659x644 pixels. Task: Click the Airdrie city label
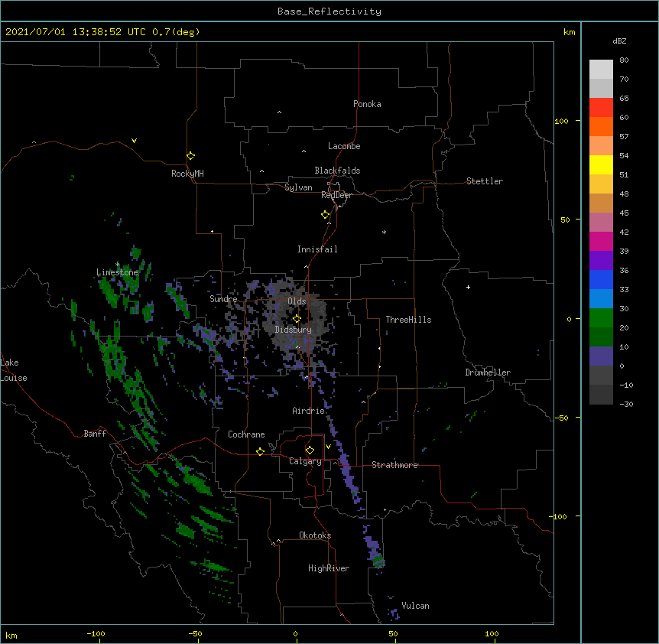(309, 411)
